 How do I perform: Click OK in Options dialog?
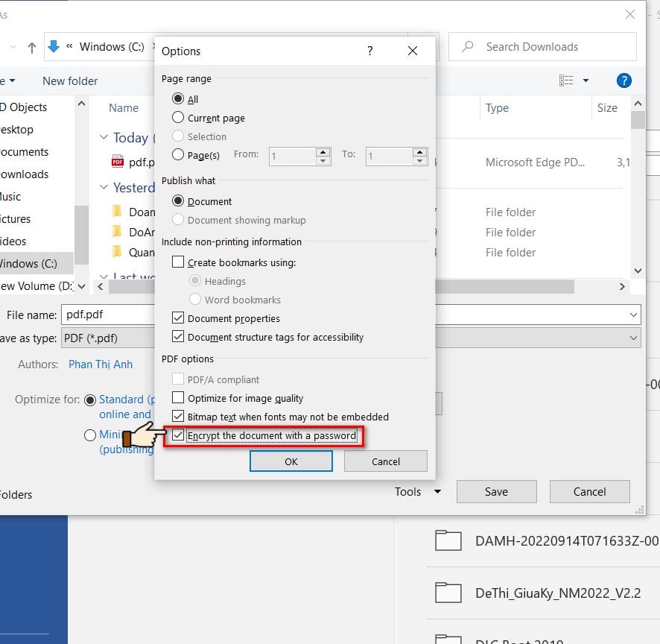(291, 461)
